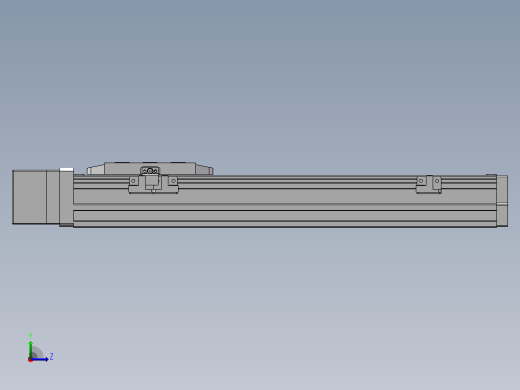The image size is (520, 390).
Task: Click the green Y axis of the triad
Action: click(31, 349)
